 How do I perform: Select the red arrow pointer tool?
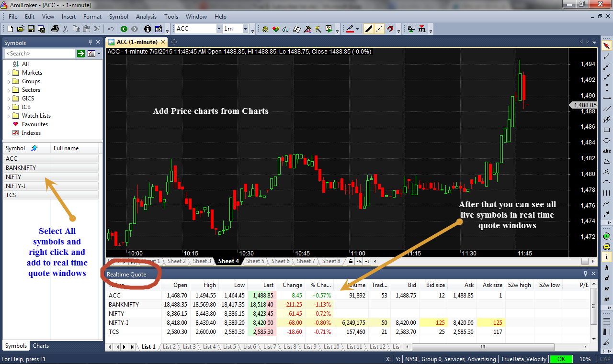pos(607,45)
